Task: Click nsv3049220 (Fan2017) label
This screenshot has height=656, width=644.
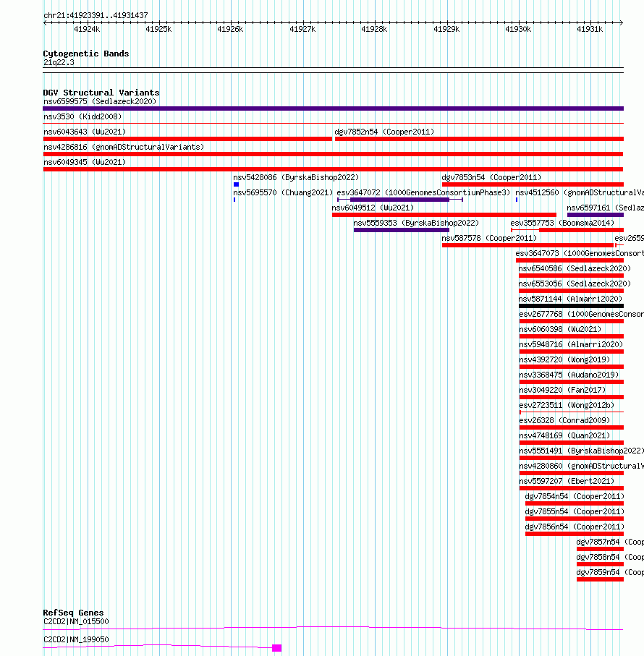Action: (x=562, y=390)
